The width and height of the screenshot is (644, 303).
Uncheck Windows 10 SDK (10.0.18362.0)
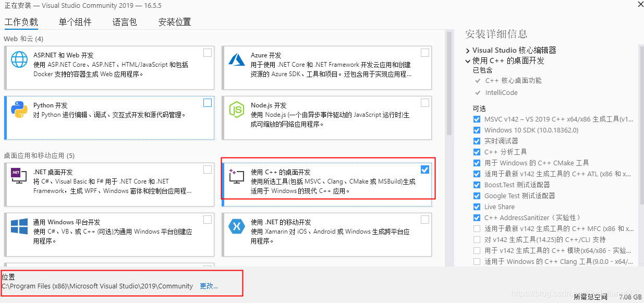tap(477, 130)
